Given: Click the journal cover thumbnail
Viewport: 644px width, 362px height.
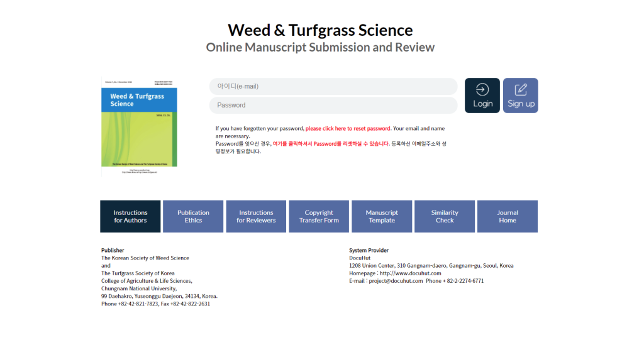Looking at the screenshot, I should [x=139, y=126].
